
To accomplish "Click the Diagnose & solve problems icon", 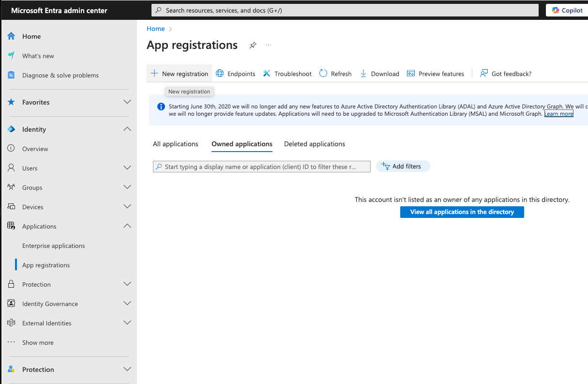I will [11, 75].
